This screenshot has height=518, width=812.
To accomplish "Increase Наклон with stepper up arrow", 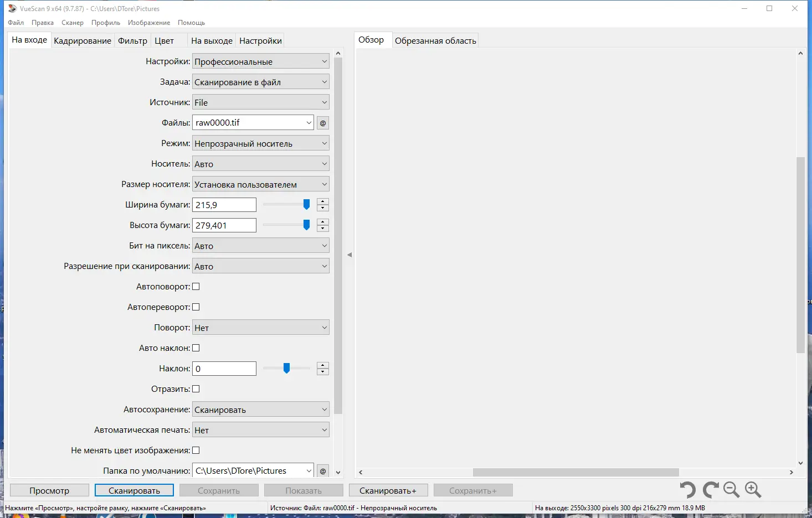I will pos(323,365).
